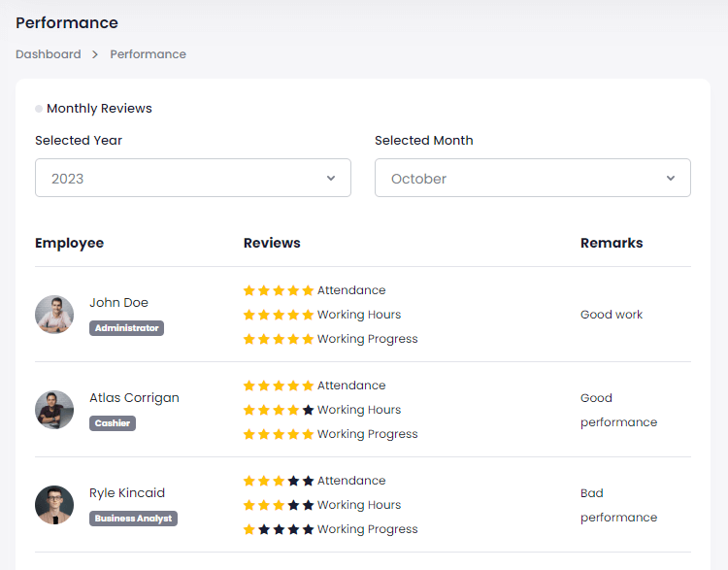
Task: Click second star of Ryle Working Progress
Action: click(264, 529)
